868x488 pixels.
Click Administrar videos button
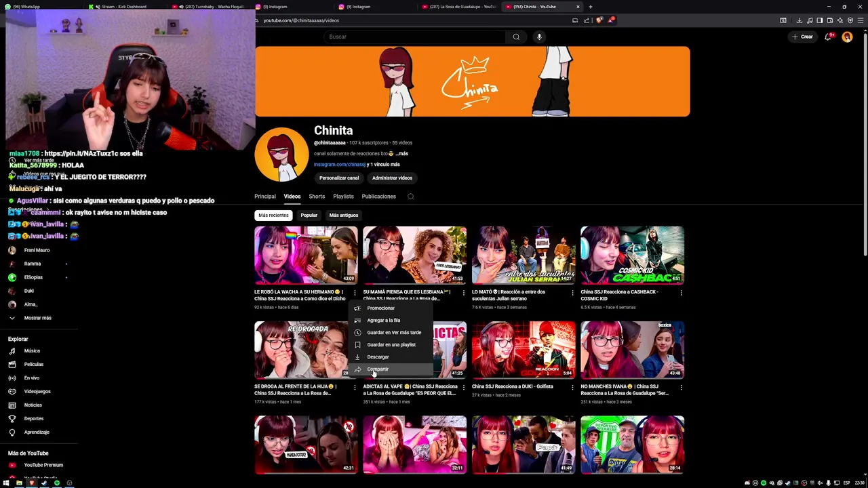pos(392,178)
